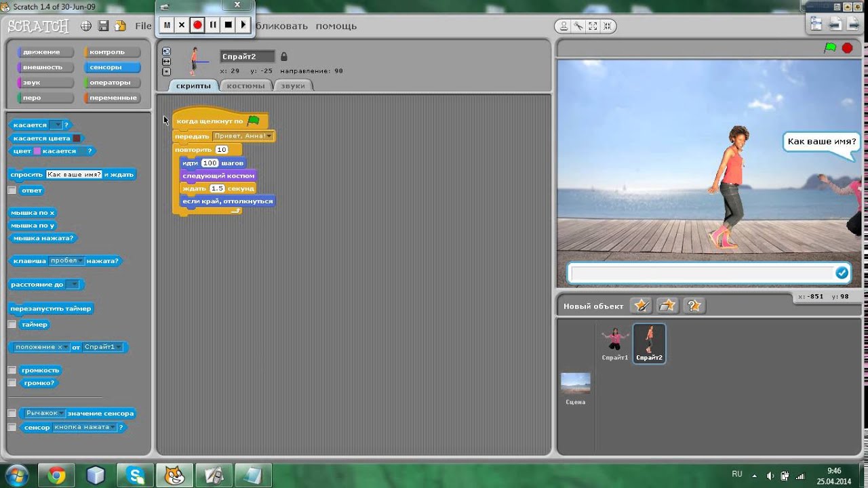Select the 'переменные' block category
Screen dimensions: 868x488
pos(111,98)
